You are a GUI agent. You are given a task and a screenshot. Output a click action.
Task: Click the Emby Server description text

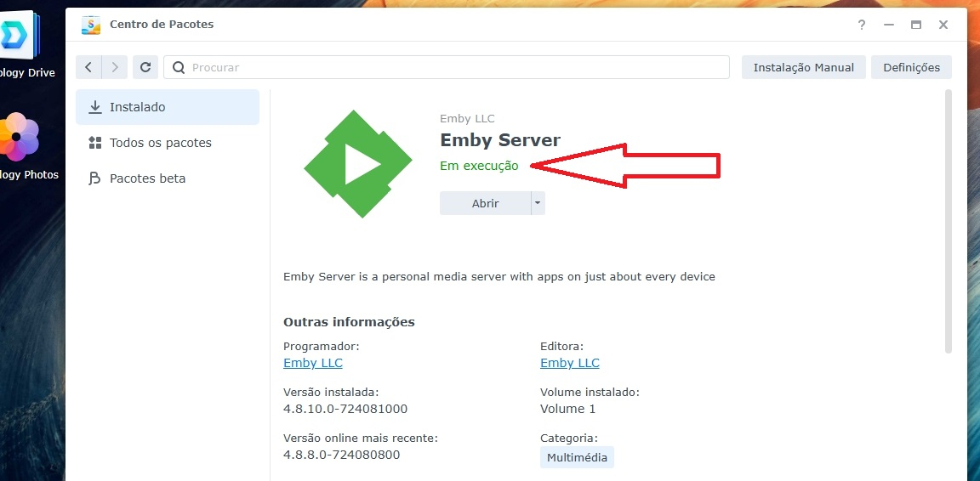(x=499, y=276)
